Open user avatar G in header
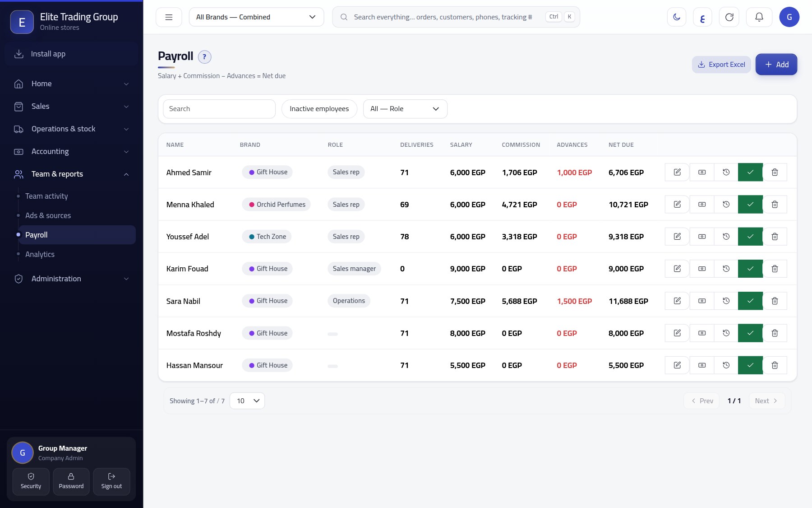 (789, 17)
